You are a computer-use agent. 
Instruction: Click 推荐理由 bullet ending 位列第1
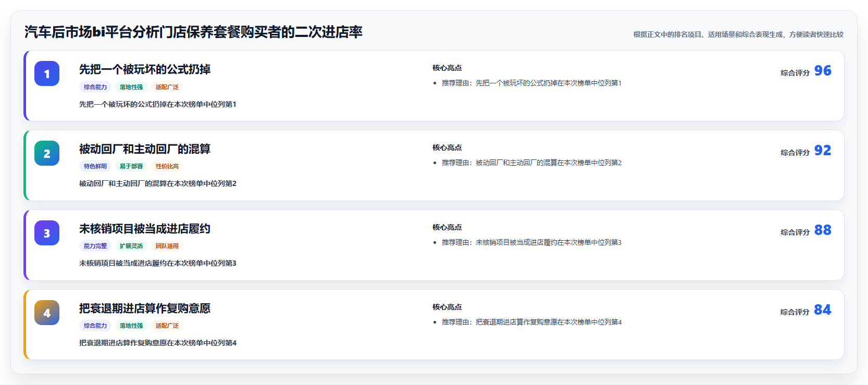(531, 83)
